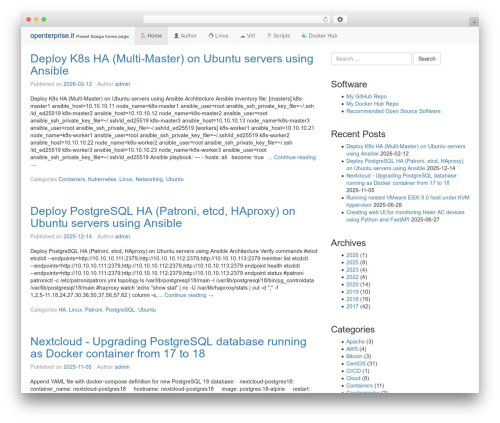Click Continue reading in PostgreSQL HA post
This screenshot has height=423, width=500.
(x=189, y=295)
